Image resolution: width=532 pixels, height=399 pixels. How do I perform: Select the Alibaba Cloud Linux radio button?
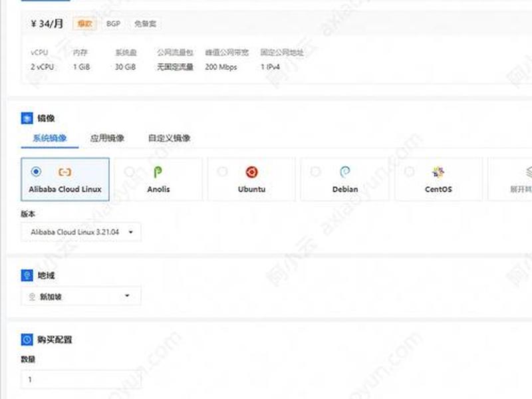pos(36,172)
